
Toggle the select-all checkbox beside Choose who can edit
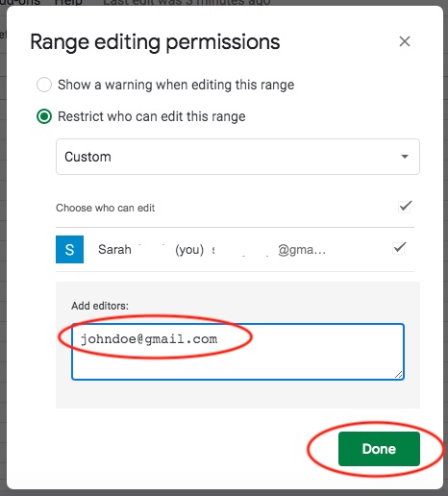[x=405, y=207]
